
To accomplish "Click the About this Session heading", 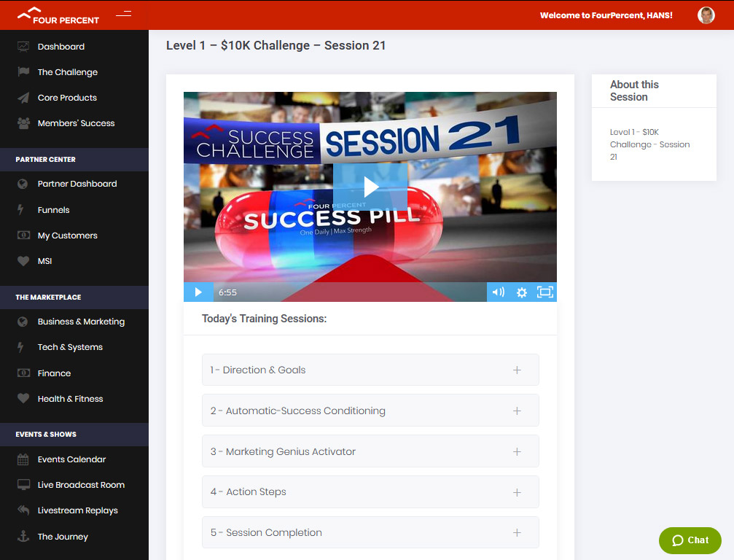I will [x=634, y=91].
